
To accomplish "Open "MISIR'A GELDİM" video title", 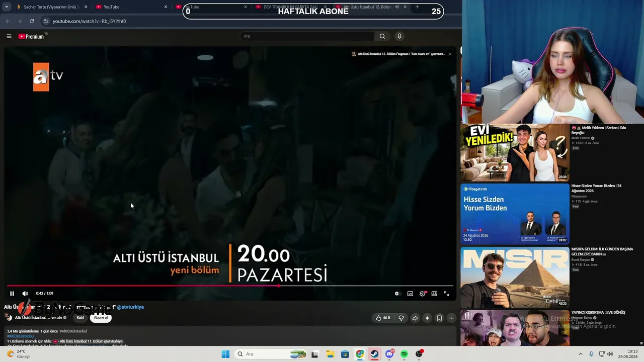I will point(602,251).
